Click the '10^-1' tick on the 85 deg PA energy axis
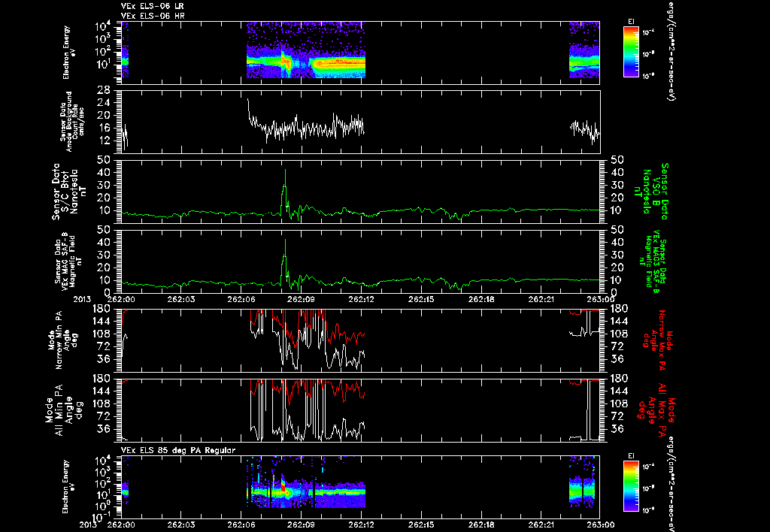Viewport: 770px width, 532px height. [101, 517]
